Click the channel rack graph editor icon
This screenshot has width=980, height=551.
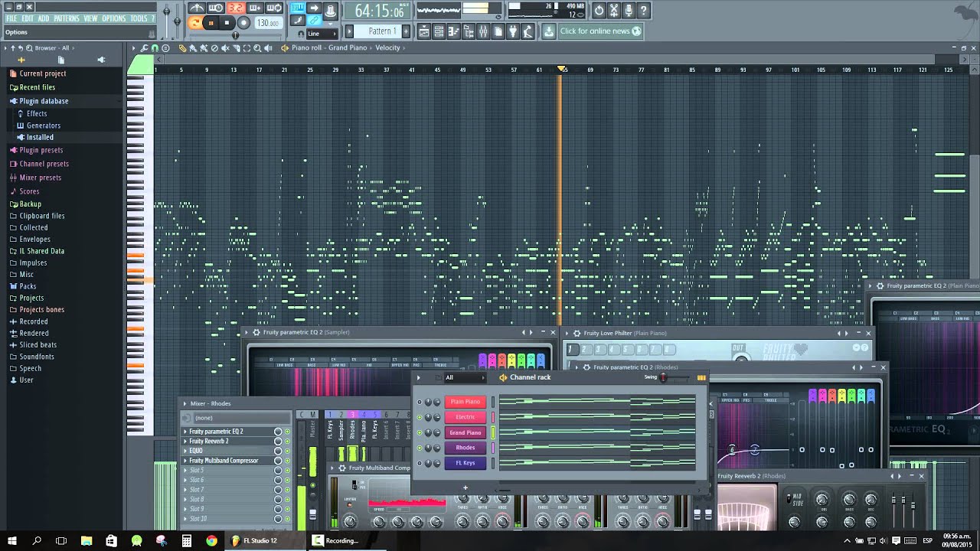click(701, 377)
